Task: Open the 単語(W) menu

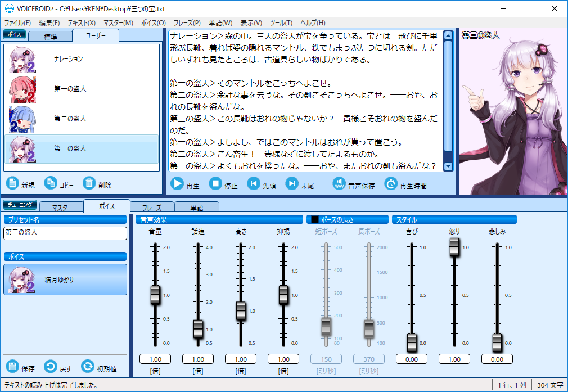Action: point(220,23)
